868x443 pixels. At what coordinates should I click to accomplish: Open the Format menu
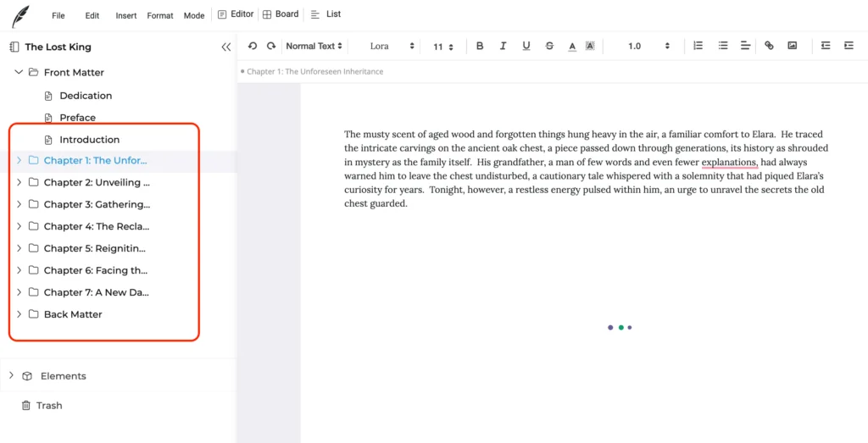coord(160,15)
